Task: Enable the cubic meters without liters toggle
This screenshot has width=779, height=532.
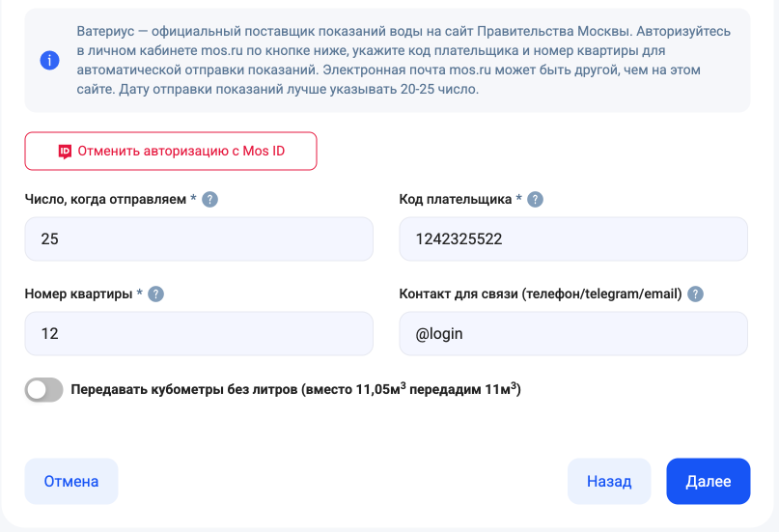Action: click(x=43, y=390)
